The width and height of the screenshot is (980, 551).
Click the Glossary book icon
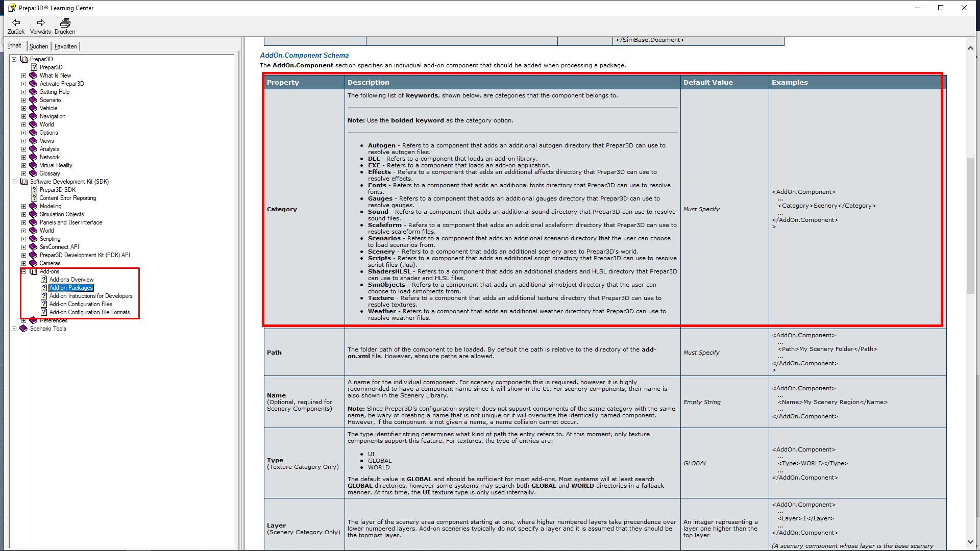pyautogui.click(x=33, y=173)
